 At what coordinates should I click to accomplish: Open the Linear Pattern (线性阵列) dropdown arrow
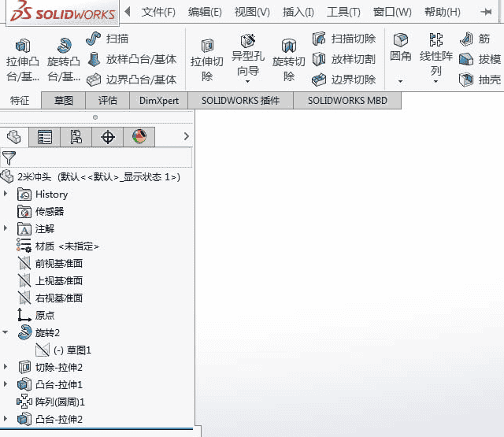[435, 81]
